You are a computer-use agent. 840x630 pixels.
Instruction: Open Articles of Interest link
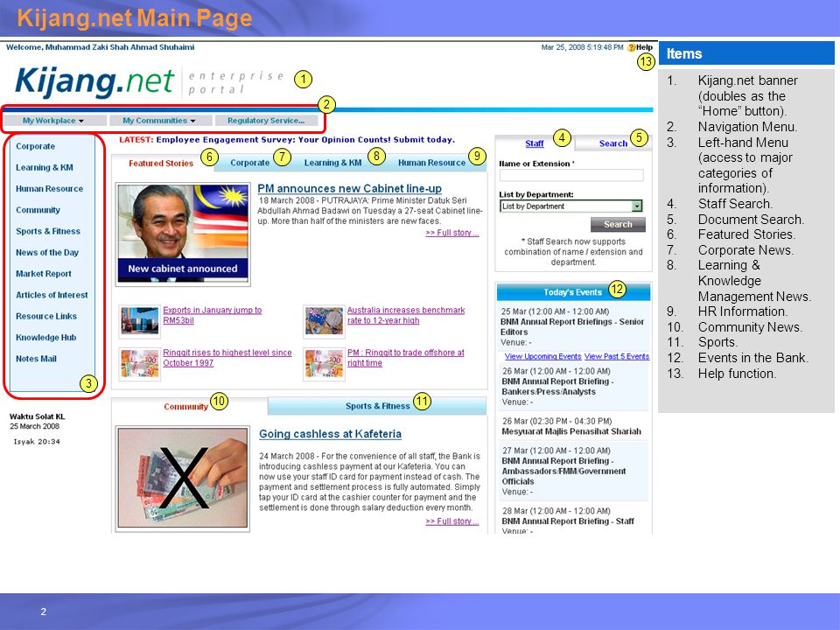point(52,295)
